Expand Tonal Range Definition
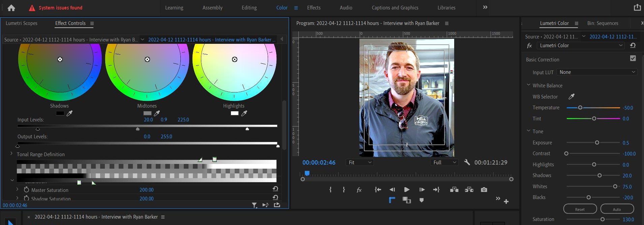Screen dimensions: 644x225 [x=11, y=153]
